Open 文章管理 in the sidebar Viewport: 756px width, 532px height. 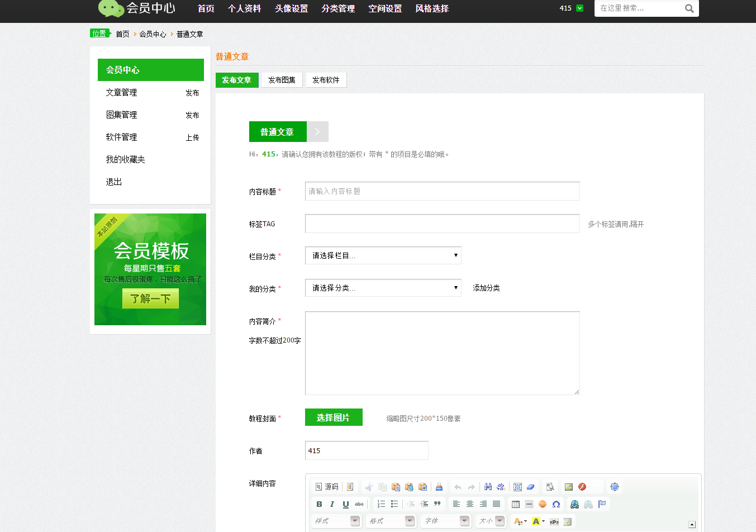coord(121,92)
